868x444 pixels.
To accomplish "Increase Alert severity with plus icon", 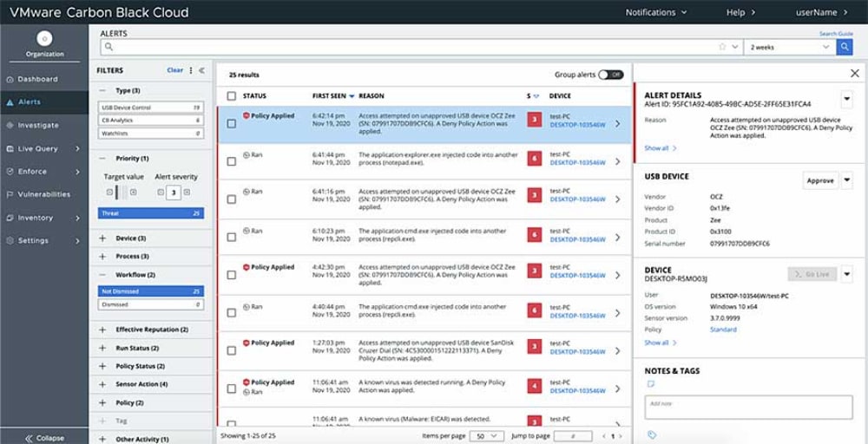I will [x=187, y=193].
